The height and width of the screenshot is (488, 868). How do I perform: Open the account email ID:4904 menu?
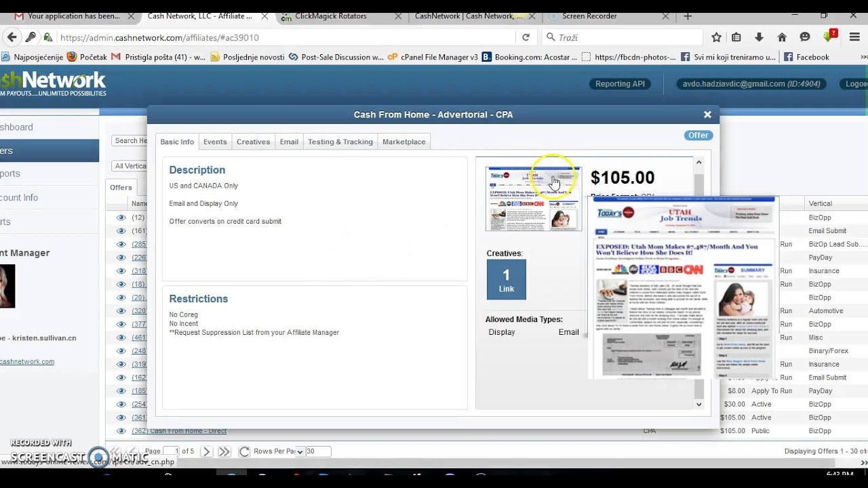751,84
